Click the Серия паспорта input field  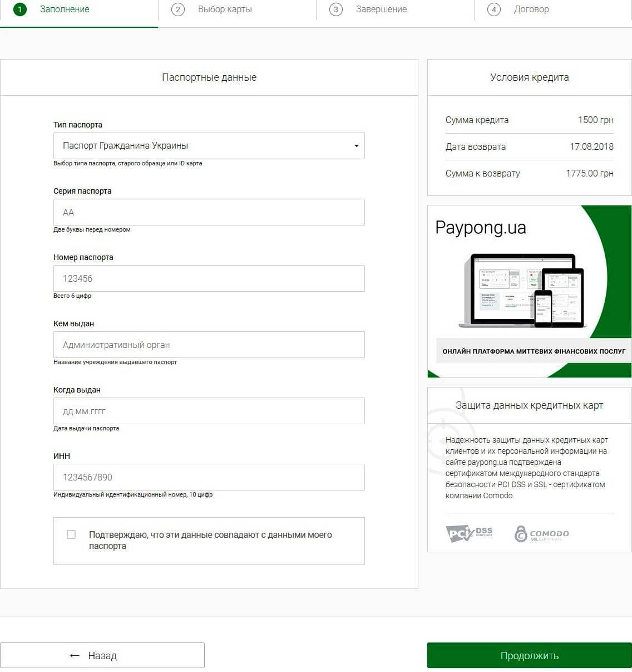(x=209, y=212)
